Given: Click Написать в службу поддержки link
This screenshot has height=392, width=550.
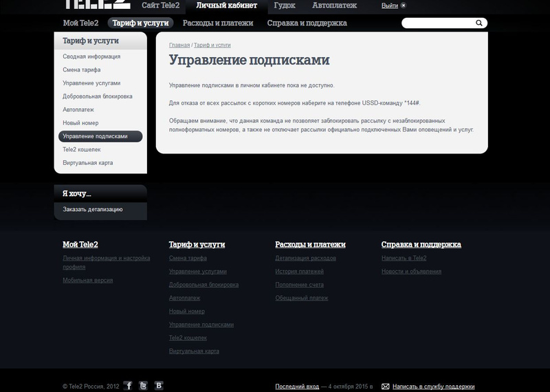Looking at the screenshot, I should point(434,386).
